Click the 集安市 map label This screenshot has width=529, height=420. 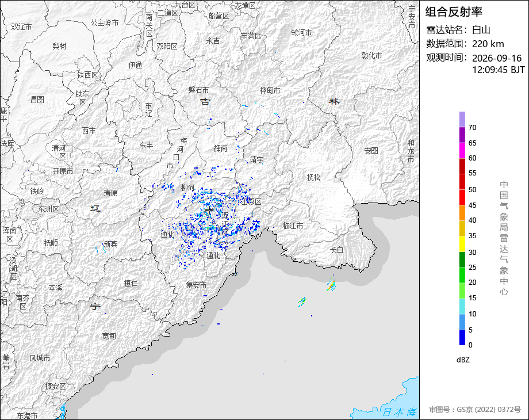point(196,285)
